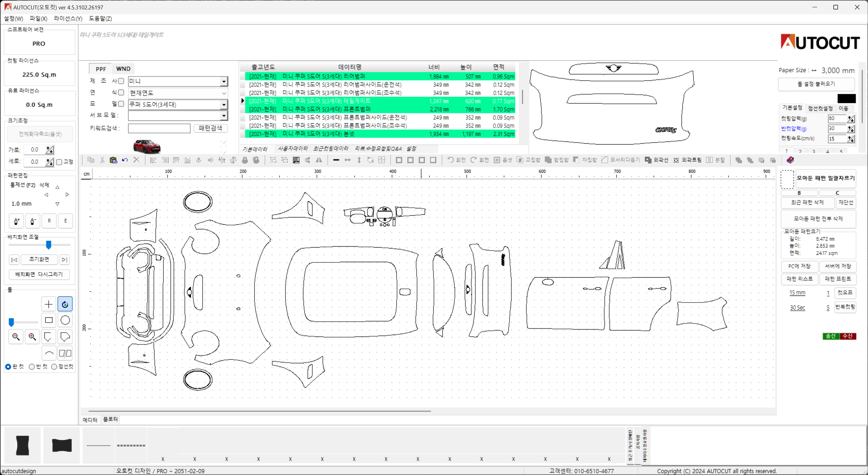868x475 pixels.
Task: Adjust the 세로 height stepper
Action: [50, 162]
